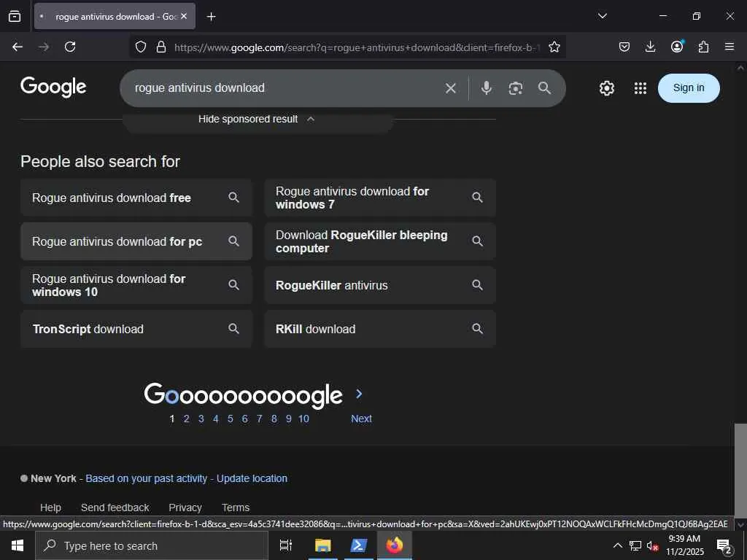Search by image with the camera icon
The image size is (747, 560).
tap(516, 88)
